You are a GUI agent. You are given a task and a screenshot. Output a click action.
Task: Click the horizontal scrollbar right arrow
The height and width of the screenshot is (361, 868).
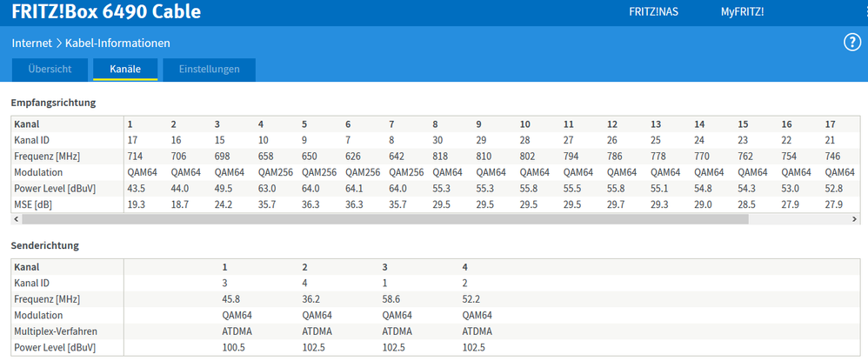tap(856, 220)
